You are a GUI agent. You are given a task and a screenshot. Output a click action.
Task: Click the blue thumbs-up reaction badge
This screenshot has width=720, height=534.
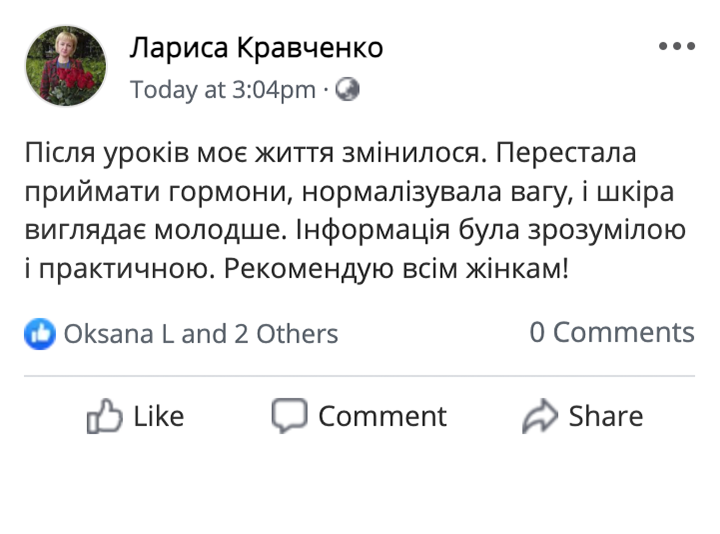[40, 334]
